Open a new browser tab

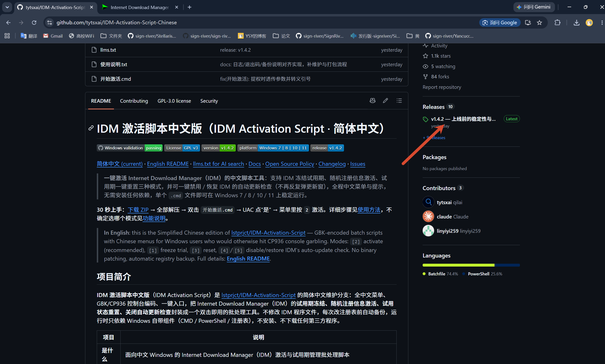coord(189,7)
